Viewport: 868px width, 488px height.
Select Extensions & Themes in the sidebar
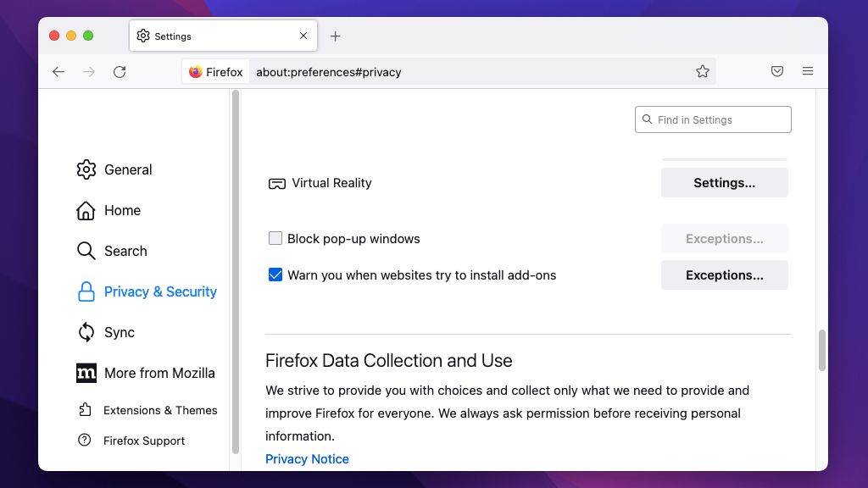click(x=161, y=410)
